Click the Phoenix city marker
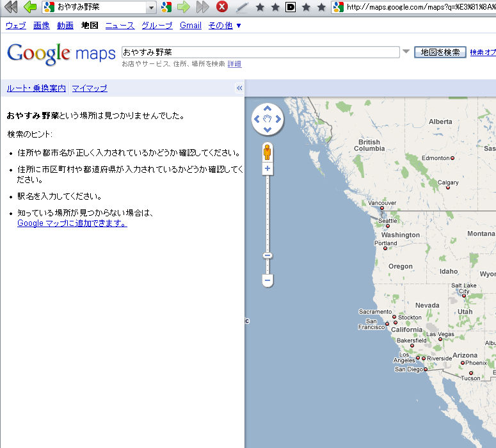The image size is (496, 448). click(x=463, y=363)
